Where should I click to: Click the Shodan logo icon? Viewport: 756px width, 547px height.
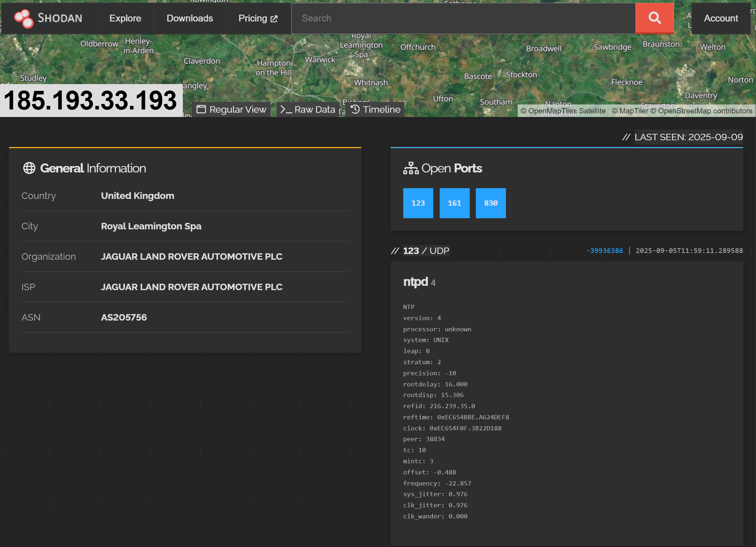[24, 18]
